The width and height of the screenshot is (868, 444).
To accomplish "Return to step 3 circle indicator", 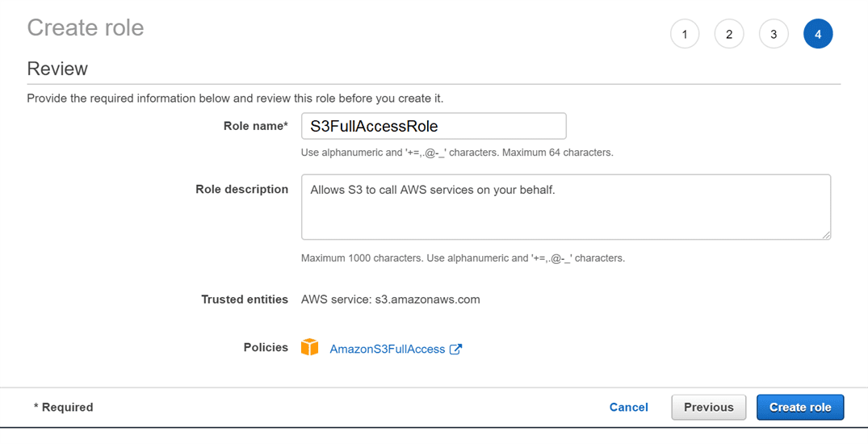I will (x=774, y=34).
